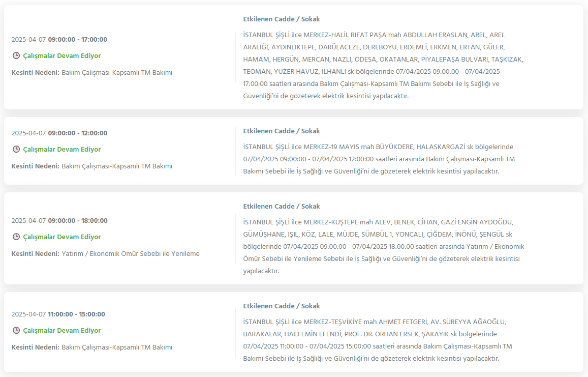
Task: Select the 2025-04-07 09:00:00 - 18:00:00 time range
Action: 59,220
